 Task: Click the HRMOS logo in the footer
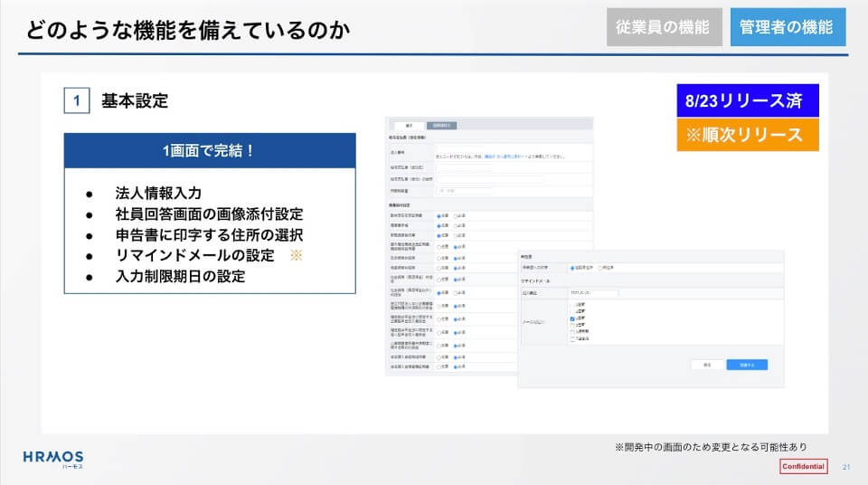[52, 457]
